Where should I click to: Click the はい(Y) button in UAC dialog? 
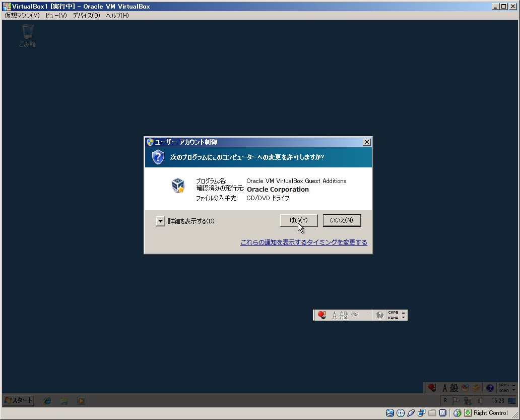299,220
